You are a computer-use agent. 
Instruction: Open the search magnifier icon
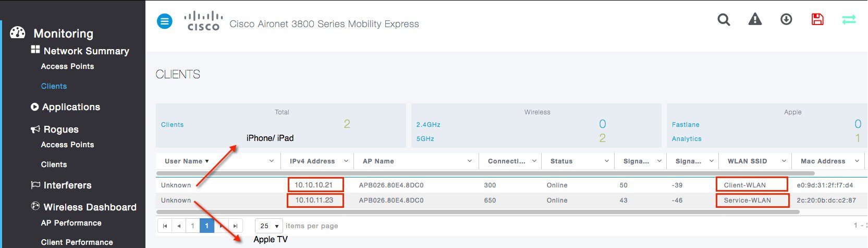[724, 20]
